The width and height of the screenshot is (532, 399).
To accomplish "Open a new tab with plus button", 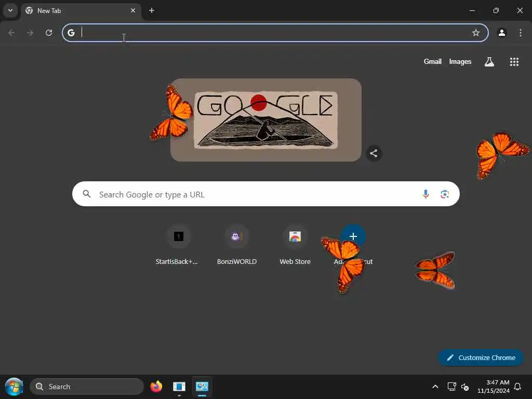I will click(151, 10).
